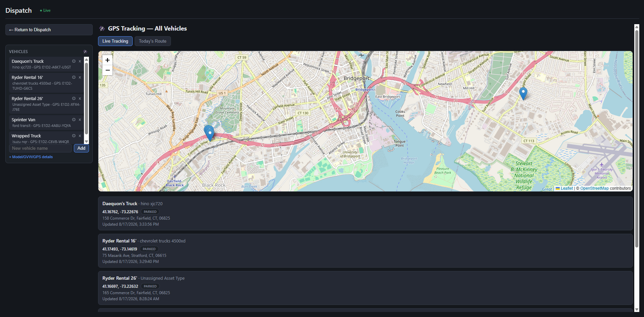Screen dimensions: 644x317
Task: Open settings gear for Ryder Rental 26'
Action: (x=74, y=98)
